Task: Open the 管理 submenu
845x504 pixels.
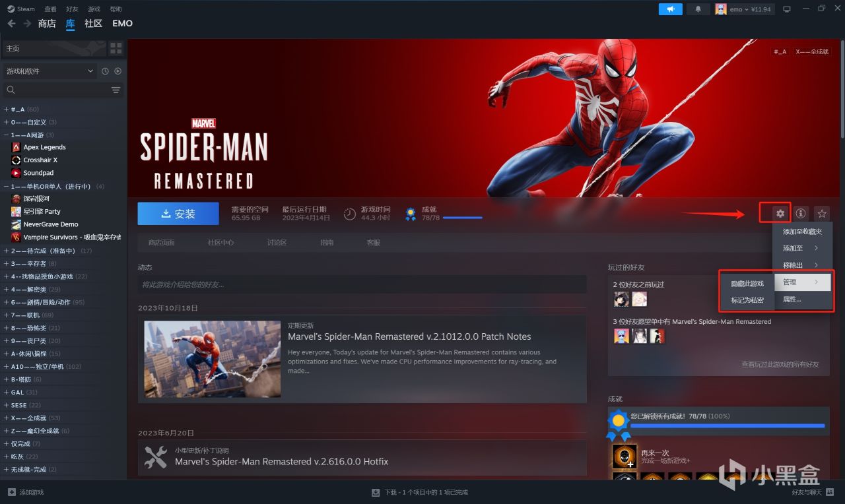Action: coord(802,282)
